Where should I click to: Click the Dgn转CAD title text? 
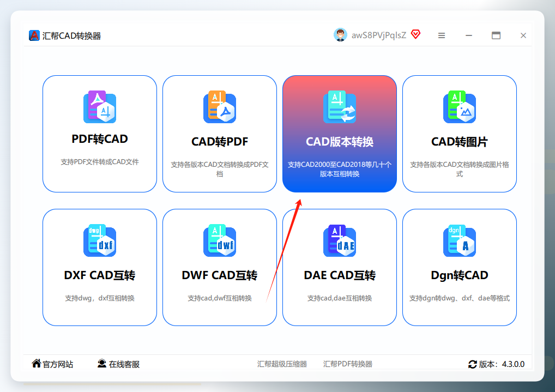[x=460, y=275]
